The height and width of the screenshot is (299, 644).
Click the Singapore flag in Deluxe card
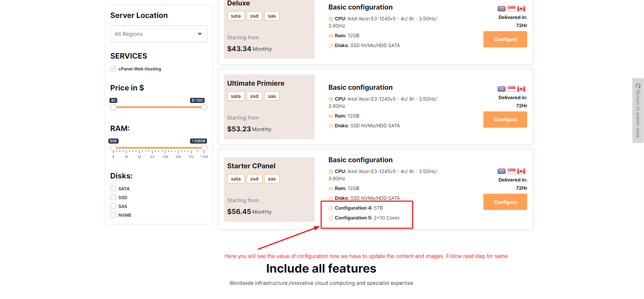512,9
